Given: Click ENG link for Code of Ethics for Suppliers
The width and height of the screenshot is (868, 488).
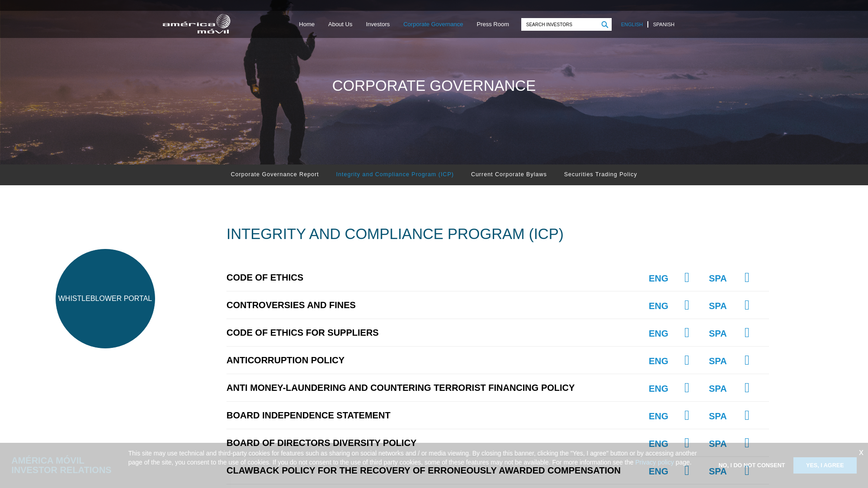Looking at the screenshot, I should 658,333.
